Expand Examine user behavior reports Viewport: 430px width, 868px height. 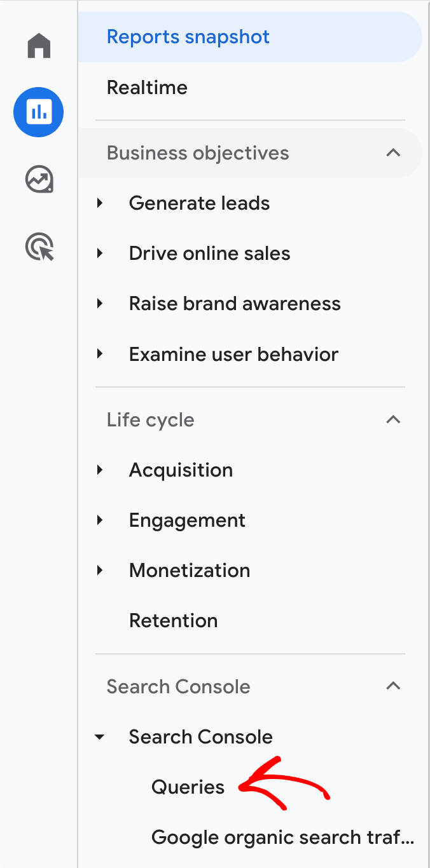[x=100, y=354]
